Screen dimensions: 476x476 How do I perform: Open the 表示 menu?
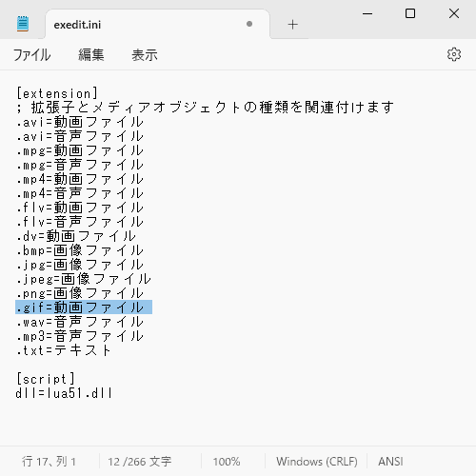(x=145, y=55)
